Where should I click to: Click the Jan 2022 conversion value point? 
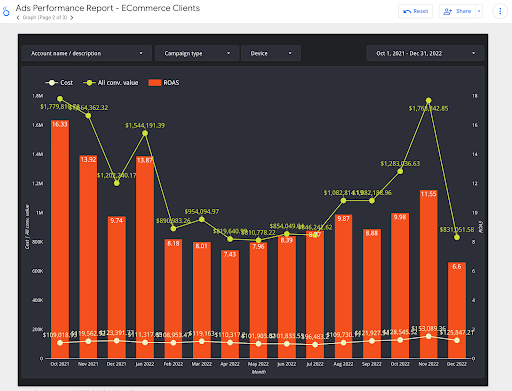(x=145, y=133)
